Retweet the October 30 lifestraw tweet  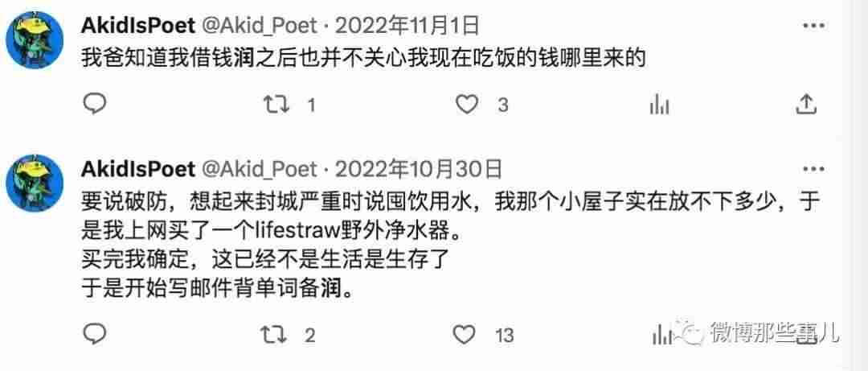coord(276,334)
